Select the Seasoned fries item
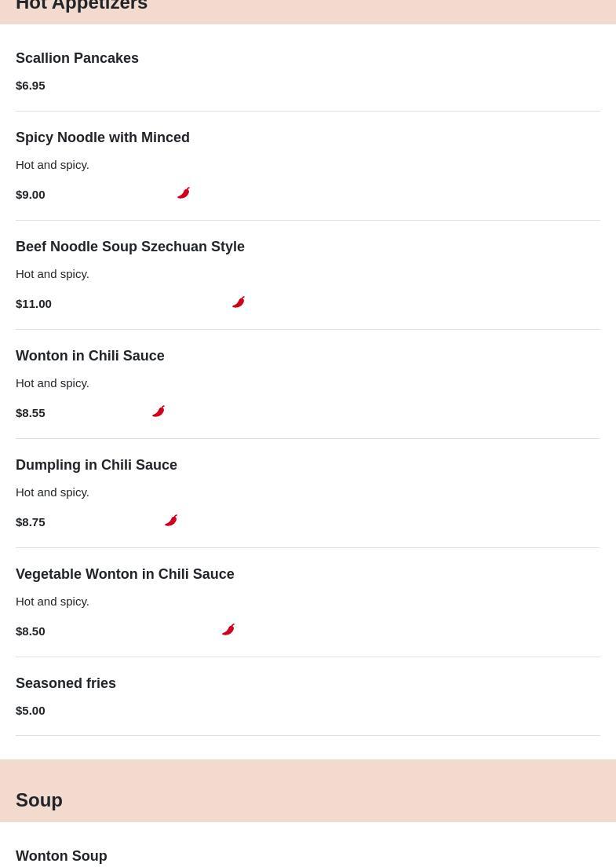Image resolution: width=616 pixels, height=867 pixels. click(x=66, y=683)
